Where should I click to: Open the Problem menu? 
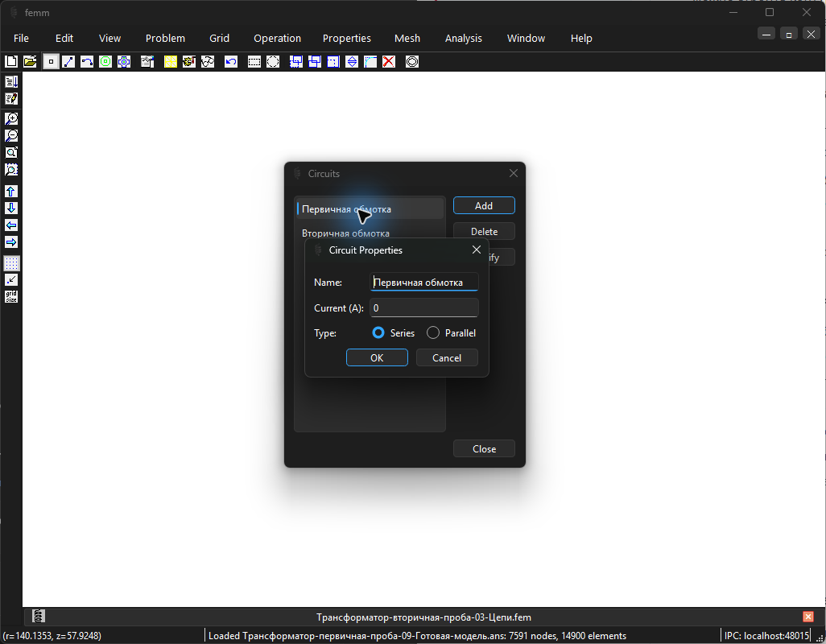pos(165,39)
